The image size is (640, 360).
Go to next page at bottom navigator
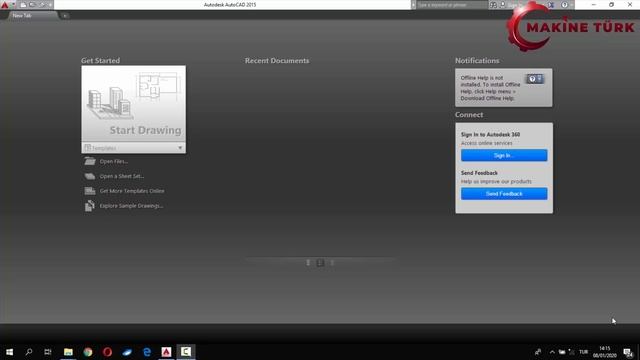tap(332, 262)
